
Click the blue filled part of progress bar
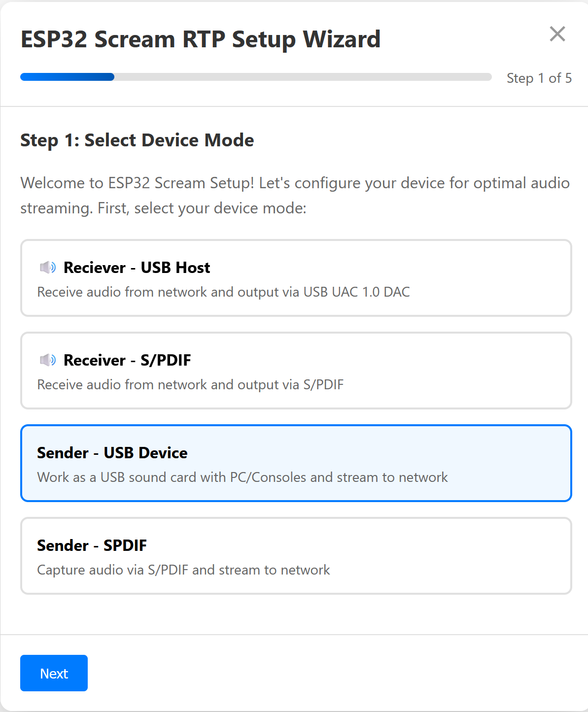(x=67, y=77)
